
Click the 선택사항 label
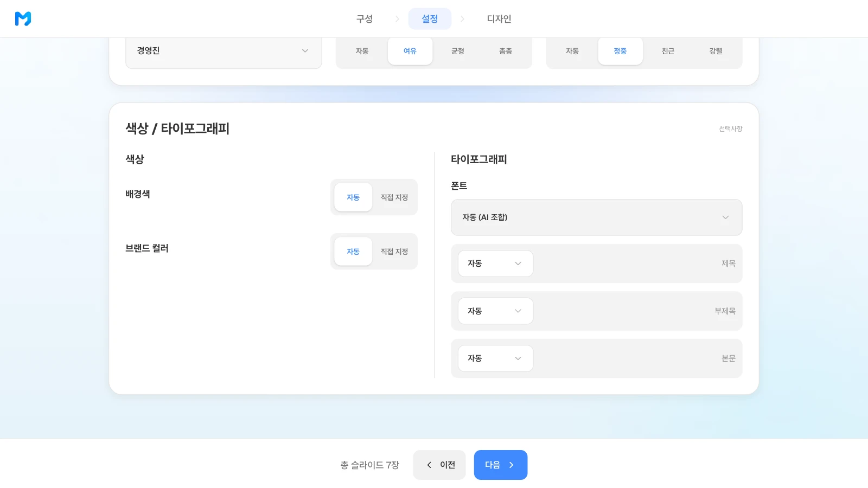(731, 129)
